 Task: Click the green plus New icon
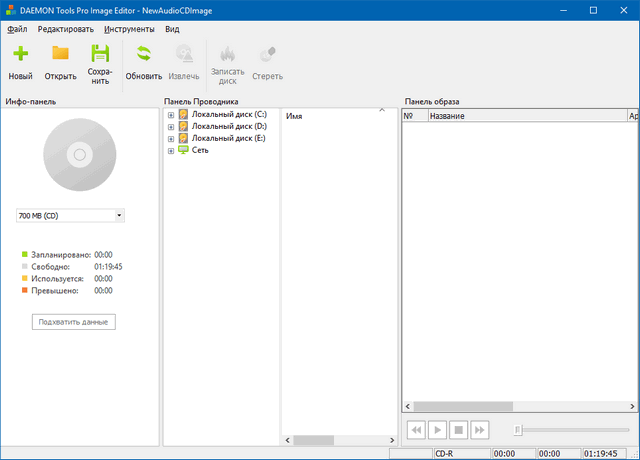[20, 55]
